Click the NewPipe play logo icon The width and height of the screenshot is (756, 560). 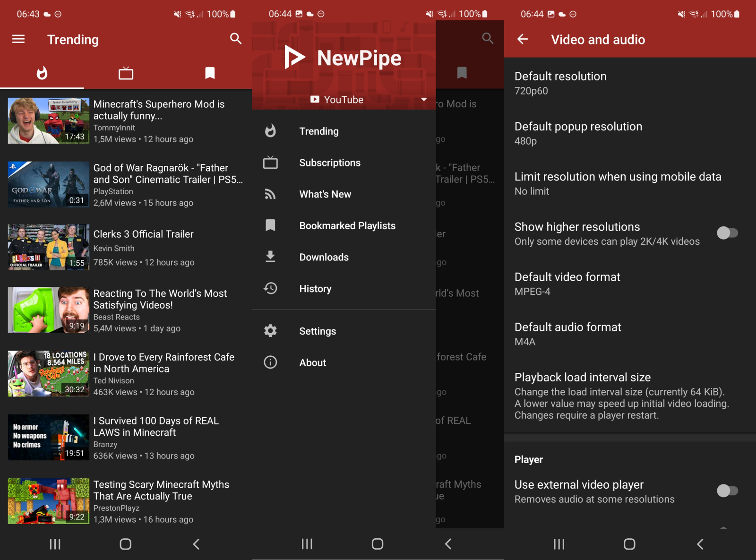click(x=294, y=58)
